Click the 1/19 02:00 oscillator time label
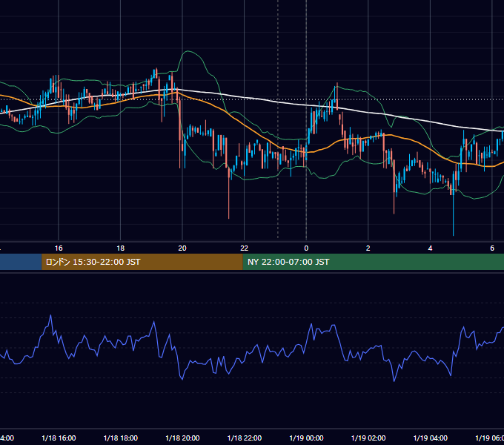This screenshot has height=445, width=504. coord(368,438)
